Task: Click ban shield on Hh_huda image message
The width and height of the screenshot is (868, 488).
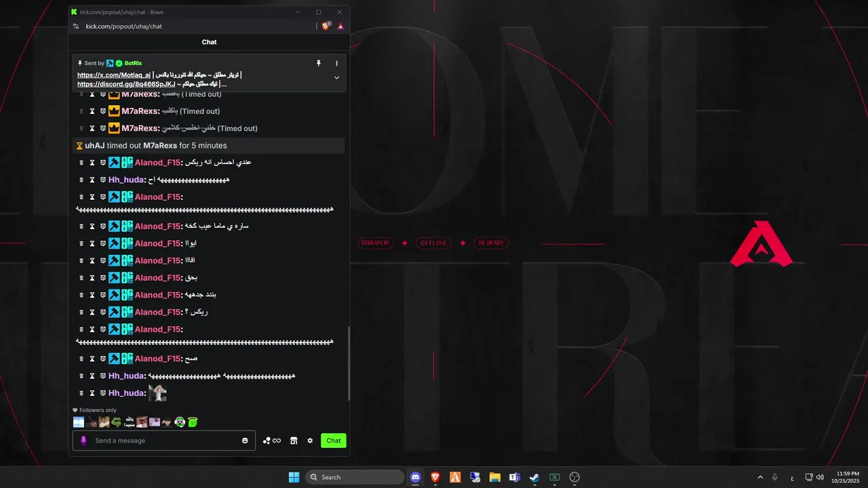Action: [x=103, y=393]
